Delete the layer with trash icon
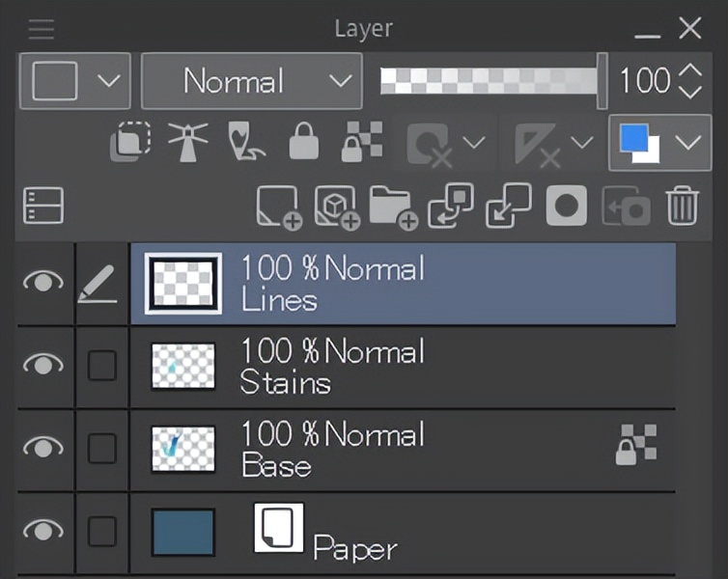The width and height of the screenshot is (728, 579). coord(683,206)
